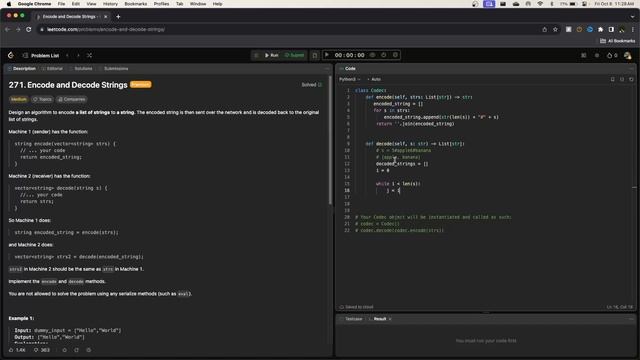This screenshot has width=640, height=360.
Task: Dislike the problem with thumbs down 363
Action: click(42, 350)
